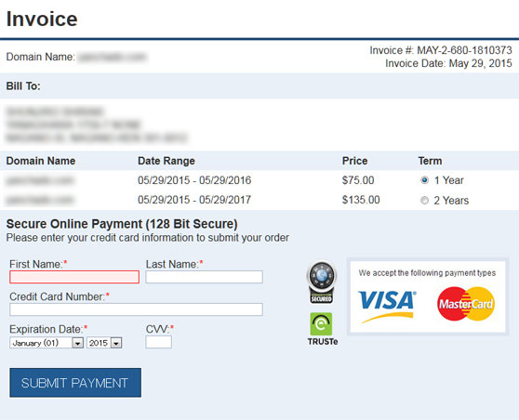Viewport: 519px width, 420px height.
Task: Click the Invoice Date May 29, 2015 text
Action: click(x=448, y=63)
